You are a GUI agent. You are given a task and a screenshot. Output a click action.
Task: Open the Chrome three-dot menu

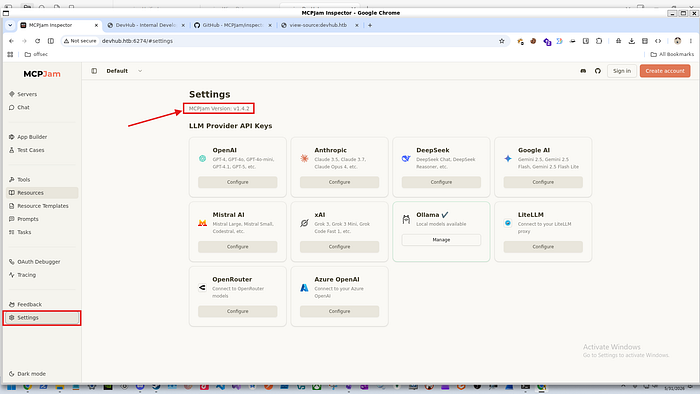(x=691, y=41)
